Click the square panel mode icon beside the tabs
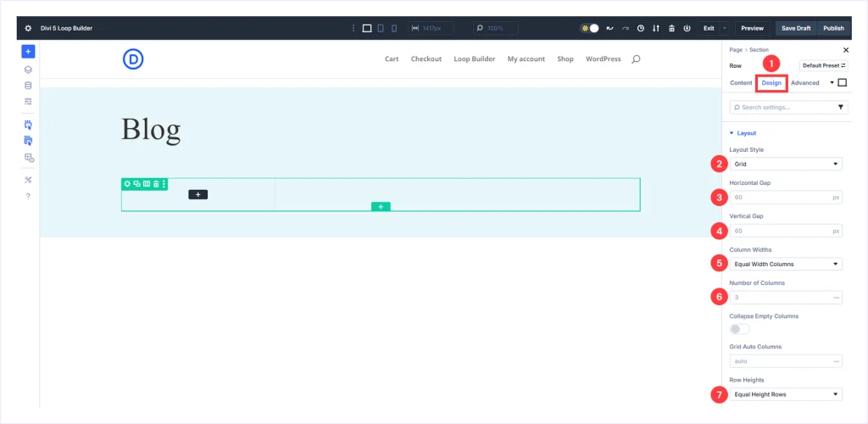The image size is (868, 424). (843, 83)
